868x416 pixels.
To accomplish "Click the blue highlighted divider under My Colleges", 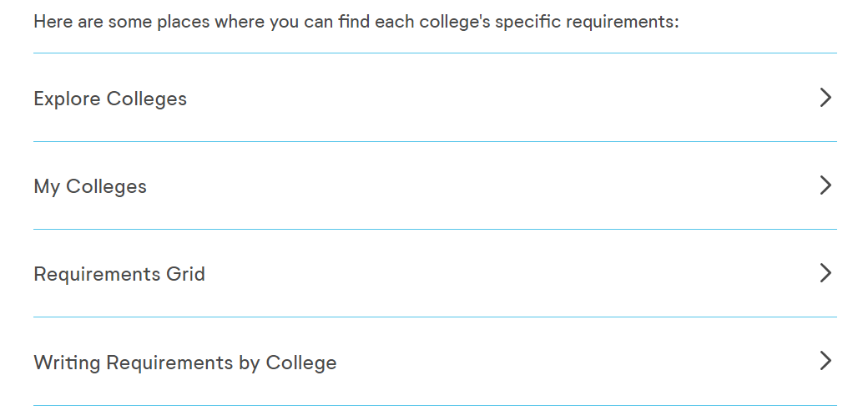I will 434,229.
